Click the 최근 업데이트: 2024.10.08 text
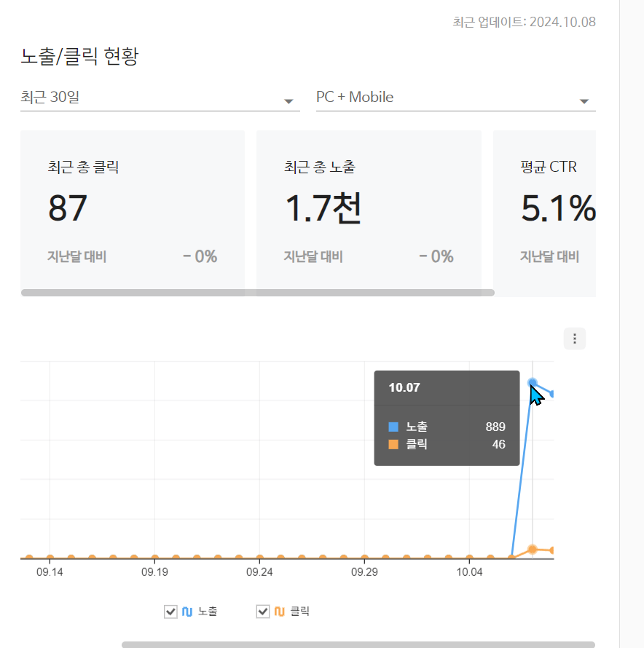Screen dimensions: 644x648 [x=524, y=22]
